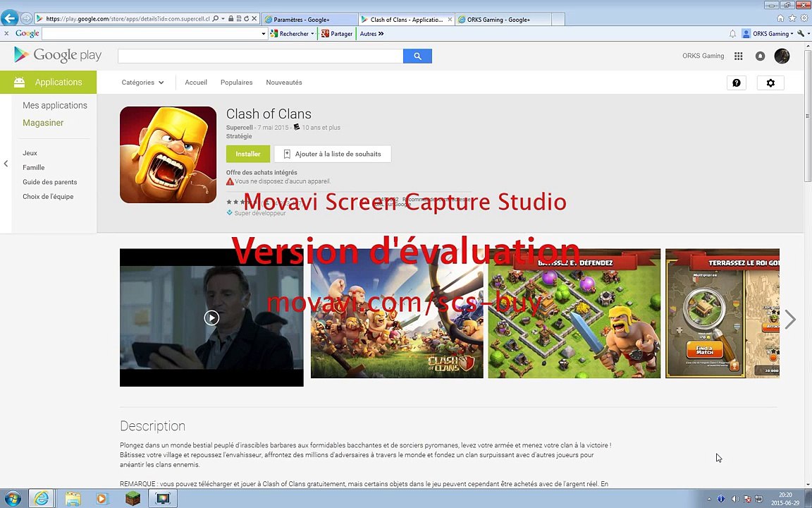812x508 pixels.
Task: Open the address bar autocomplete dropdown arrow
Action: [x=223, y=18]
